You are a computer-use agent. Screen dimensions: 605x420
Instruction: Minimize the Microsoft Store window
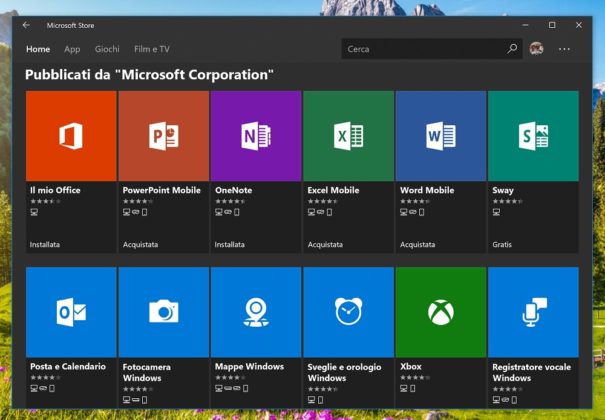[525, 25]
